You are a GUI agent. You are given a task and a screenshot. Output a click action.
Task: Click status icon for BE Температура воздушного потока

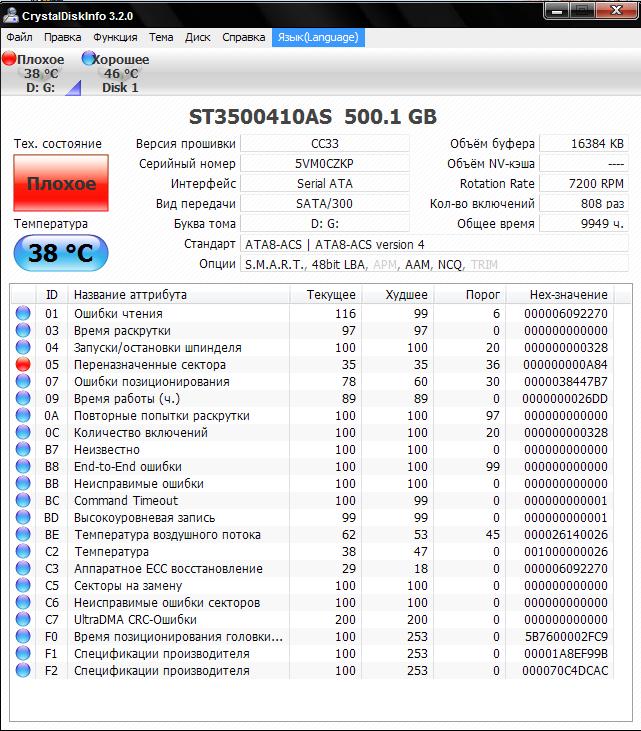(23, 534)
